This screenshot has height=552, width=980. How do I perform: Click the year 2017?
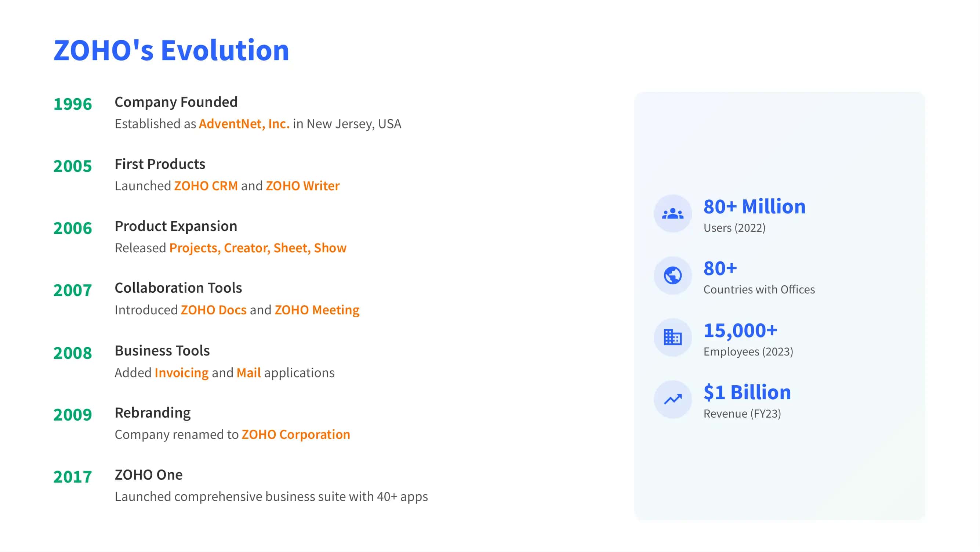[73, 476]
